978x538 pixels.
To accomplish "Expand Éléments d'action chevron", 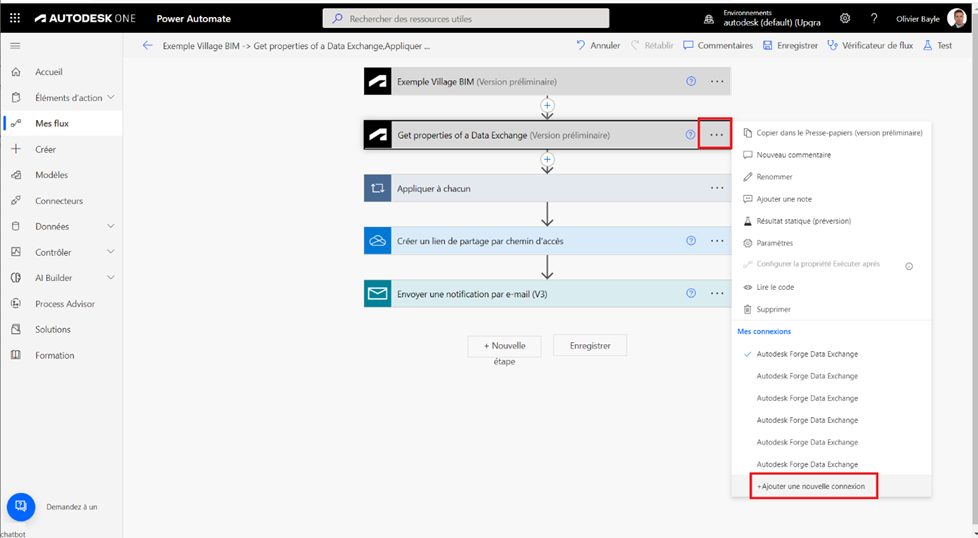I will point(111,97).
